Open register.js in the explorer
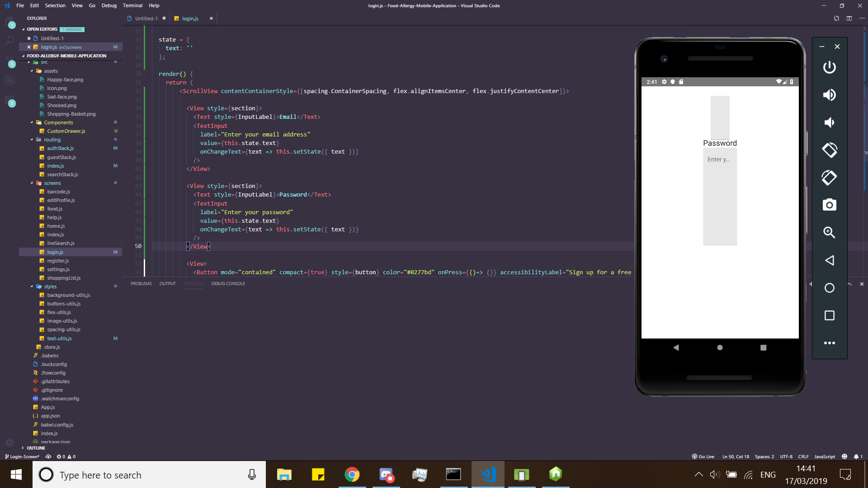 click(x=58, y=261)
